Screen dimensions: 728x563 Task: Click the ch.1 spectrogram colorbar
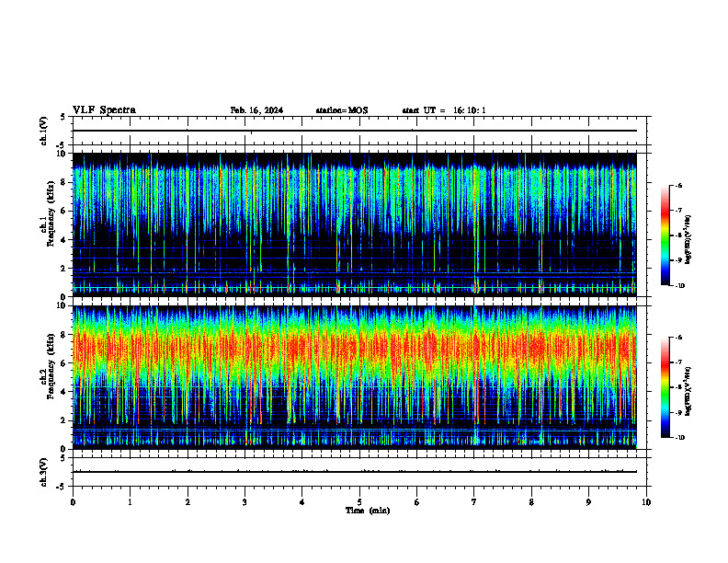pos(665,236)
